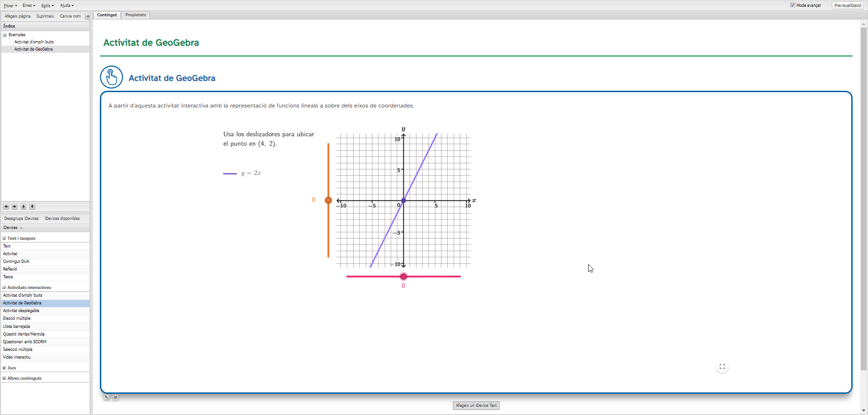Toggle the Mode avançat checkbox
Viewport: 868px width, 415px height.
tap(793, 5)
